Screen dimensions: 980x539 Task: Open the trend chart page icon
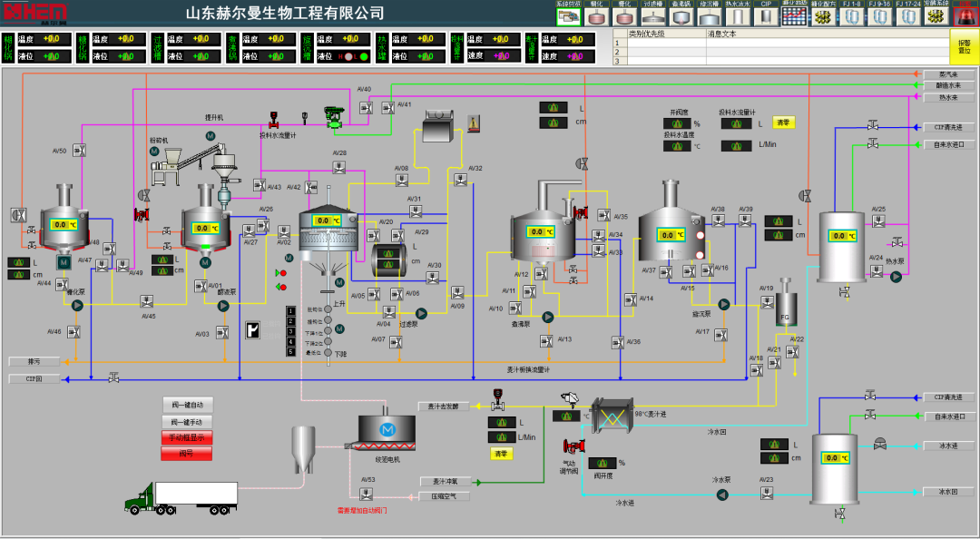[x=794, y=16]
